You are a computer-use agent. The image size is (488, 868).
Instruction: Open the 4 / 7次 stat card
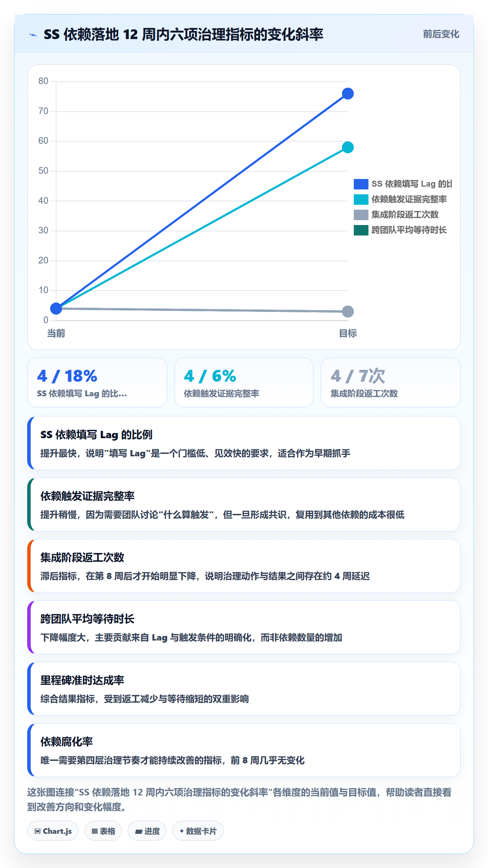(x=391, y=382)
